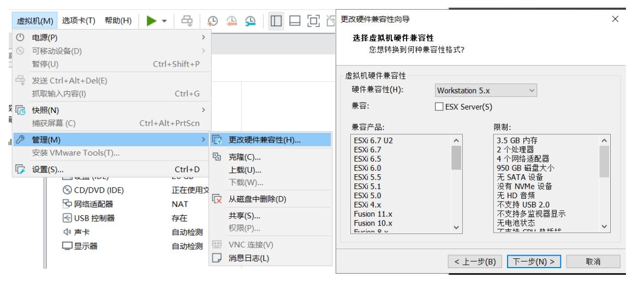Toggle the thumbnail bar view icon
The image size is (644, 284).
(x=295, y=21)
